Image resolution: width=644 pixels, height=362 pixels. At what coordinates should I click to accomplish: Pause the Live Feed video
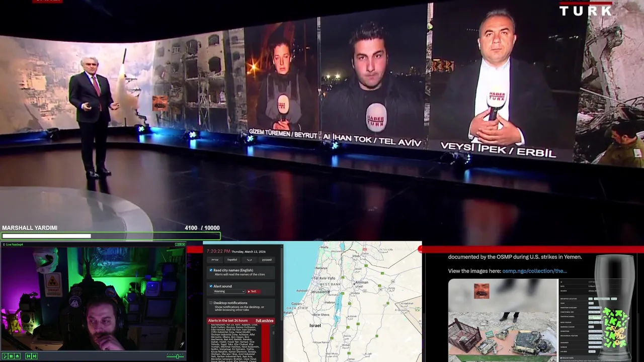point(11,356)
